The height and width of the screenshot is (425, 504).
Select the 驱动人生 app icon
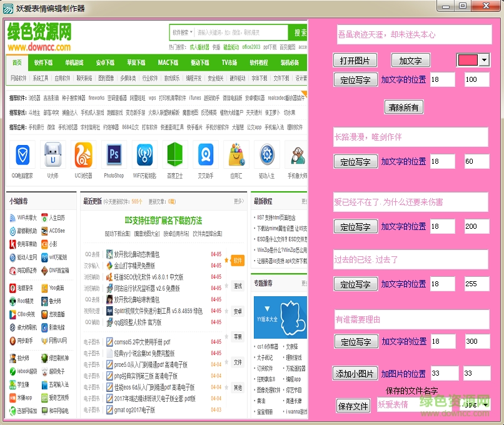268,155
